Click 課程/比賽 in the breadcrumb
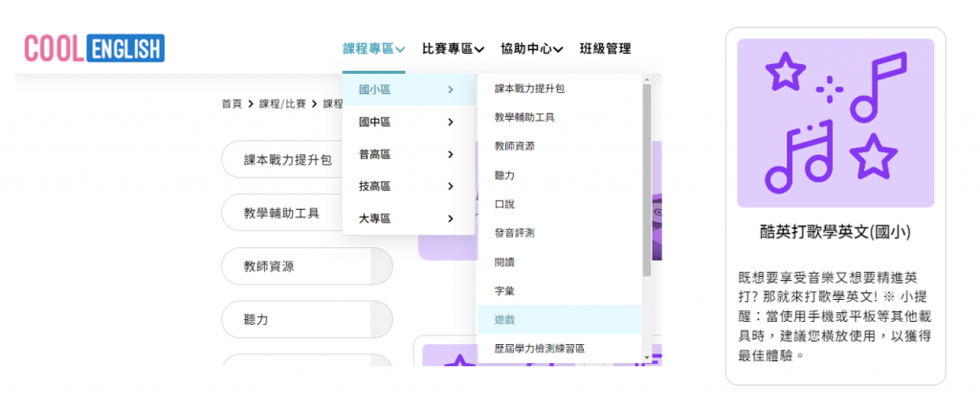Screen dimensions: 980x412 pyautogui.click(x=282, y=103)
